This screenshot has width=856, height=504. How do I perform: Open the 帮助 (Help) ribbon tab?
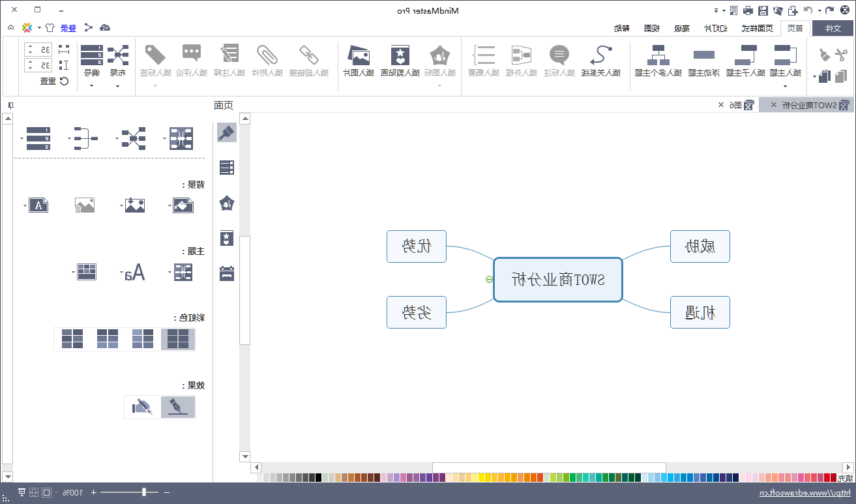622,28
